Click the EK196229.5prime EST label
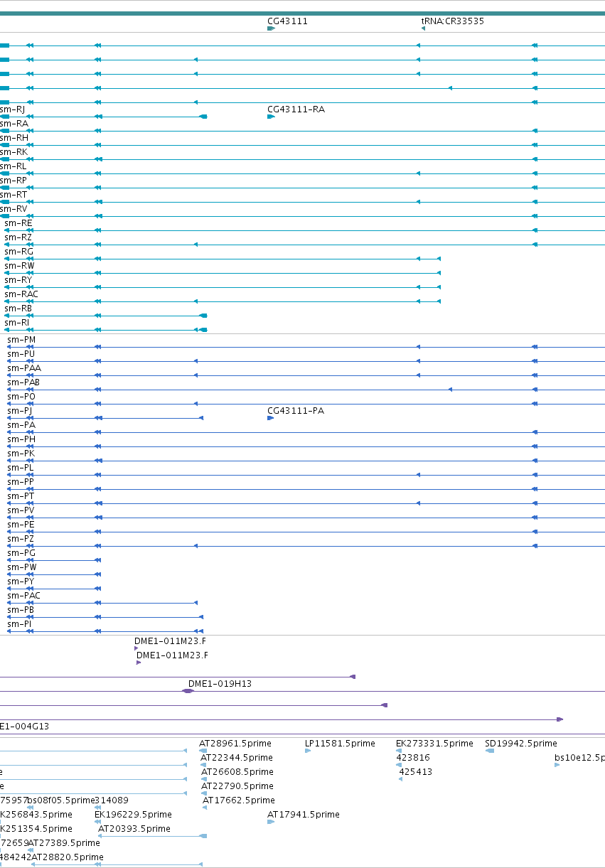The image size is (605, 868). (x=133, y=815)
